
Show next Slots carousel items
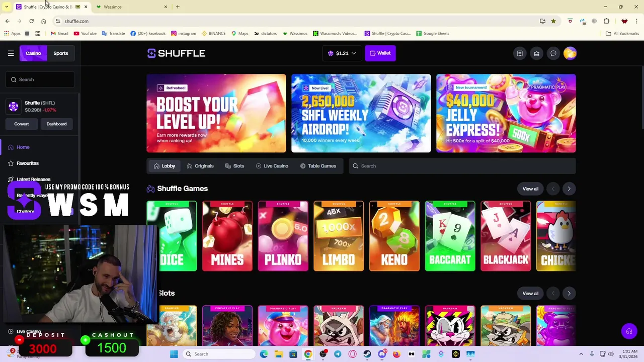pyautogui.click(x=569, y=294)
